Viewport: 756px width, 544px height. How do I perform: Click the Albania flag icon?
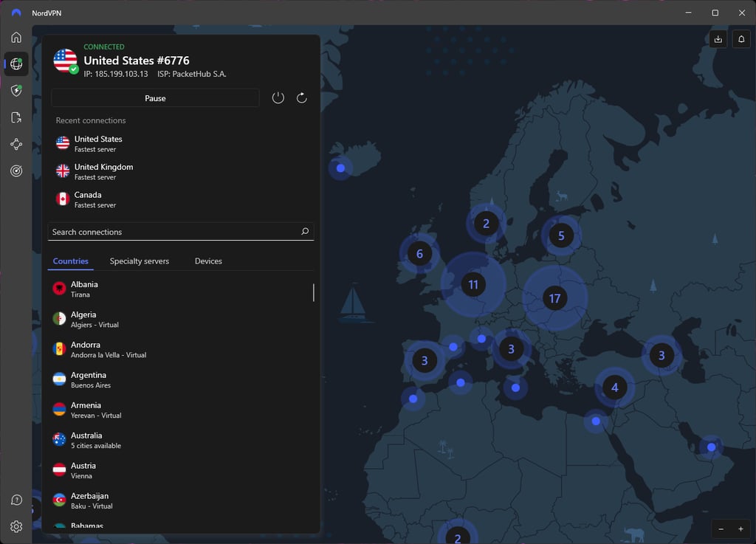(x=59, y=289)
